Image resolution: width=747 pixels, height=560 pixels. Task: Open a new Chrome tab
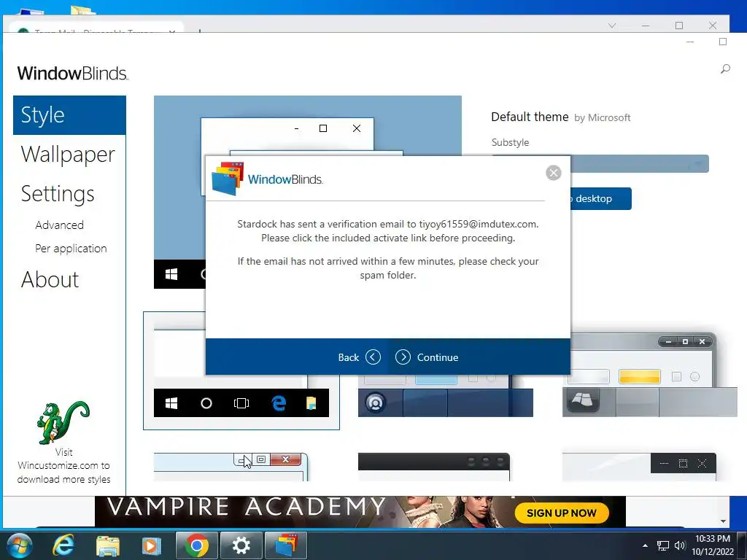200,31
